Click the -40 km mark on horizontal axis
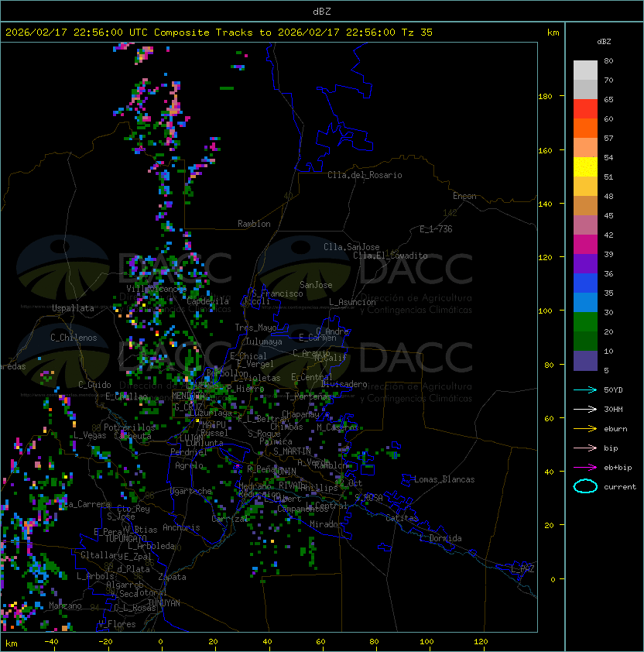This screenshot has height=652, width=644. coord(51,641)
